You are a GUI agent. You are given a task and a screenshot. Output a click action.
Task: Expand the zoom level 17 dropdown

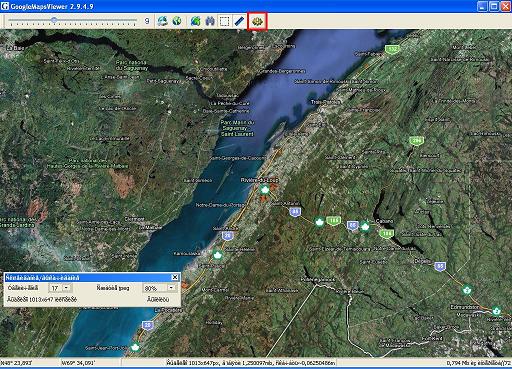click(67, 288)
